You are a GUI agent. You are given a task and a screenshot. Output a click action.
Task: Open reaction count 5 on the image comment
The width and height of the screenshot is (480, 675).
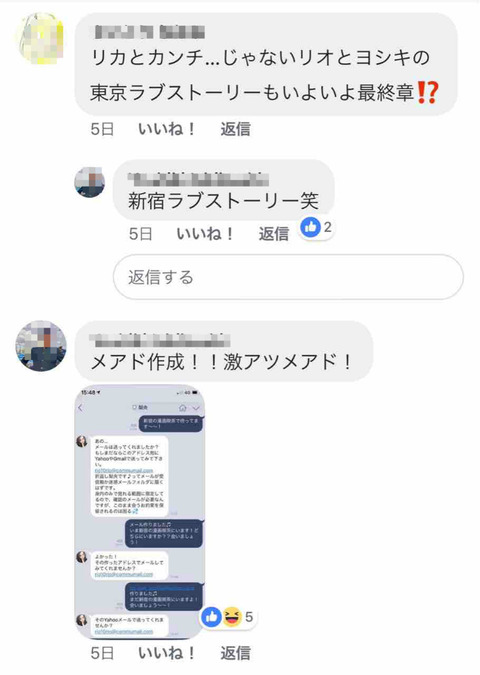[249, 617]
